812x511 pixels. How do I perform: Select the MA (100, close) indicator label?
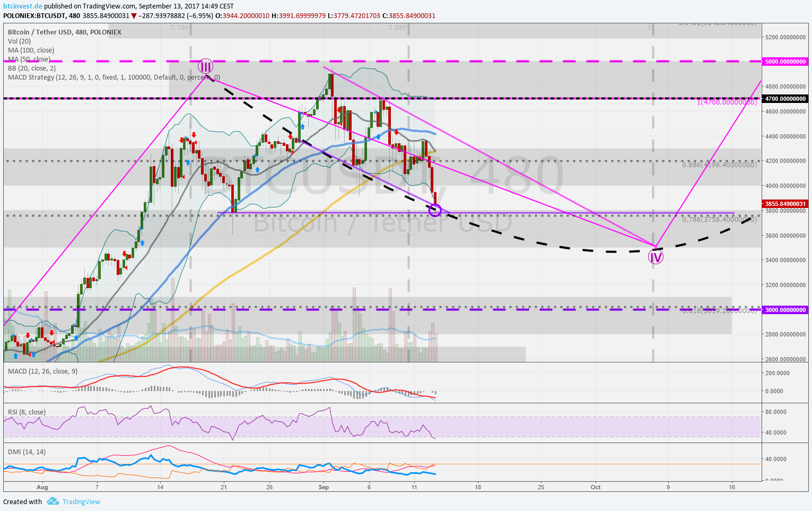click(x=31, y=50)
